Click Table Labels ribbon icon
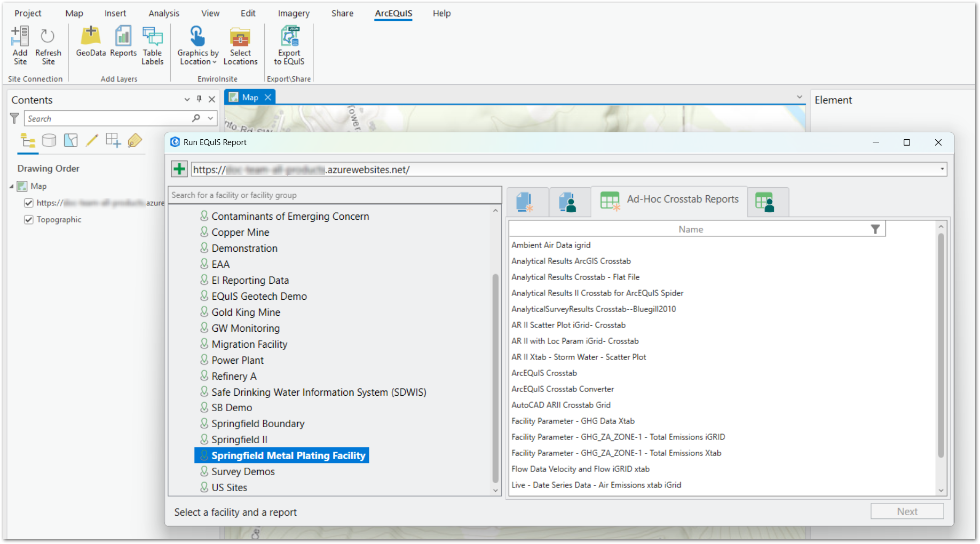 (x=152, y=45)
